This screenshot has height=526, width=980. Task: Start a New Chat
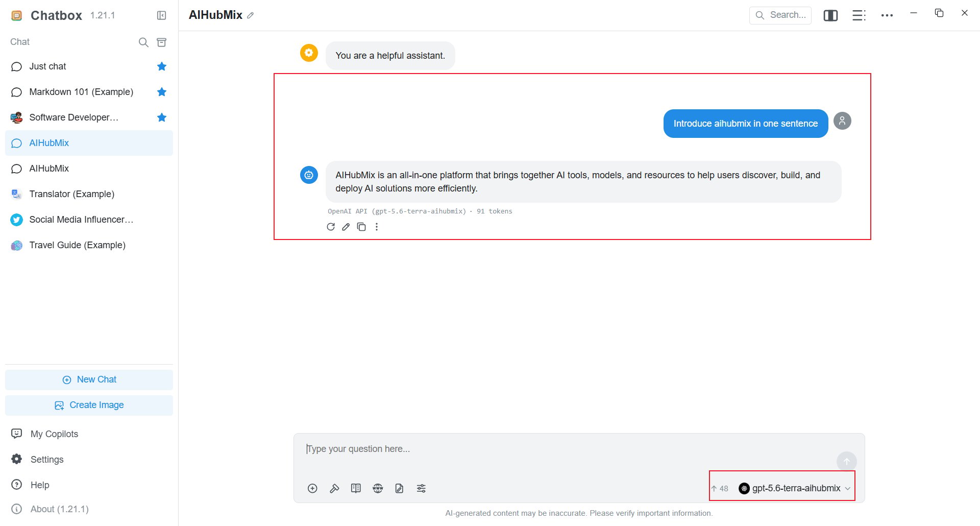(89, 379)
